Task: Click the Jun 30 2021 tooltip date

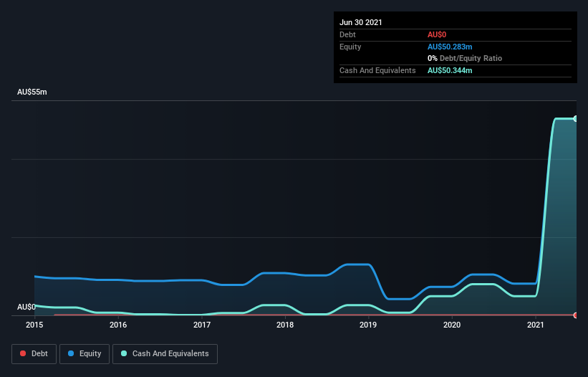Action: 361,22
